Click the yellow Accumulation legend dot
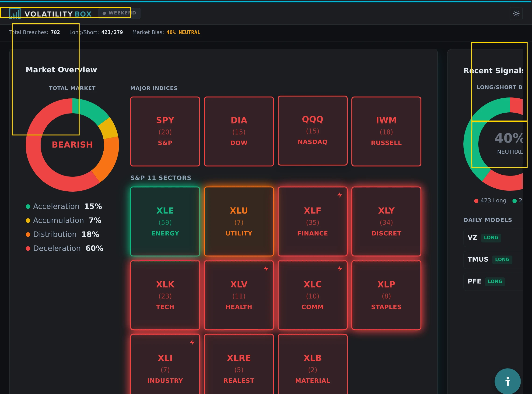Image resolution: width=532 pixels, height=394 pixels. [28, 221]
